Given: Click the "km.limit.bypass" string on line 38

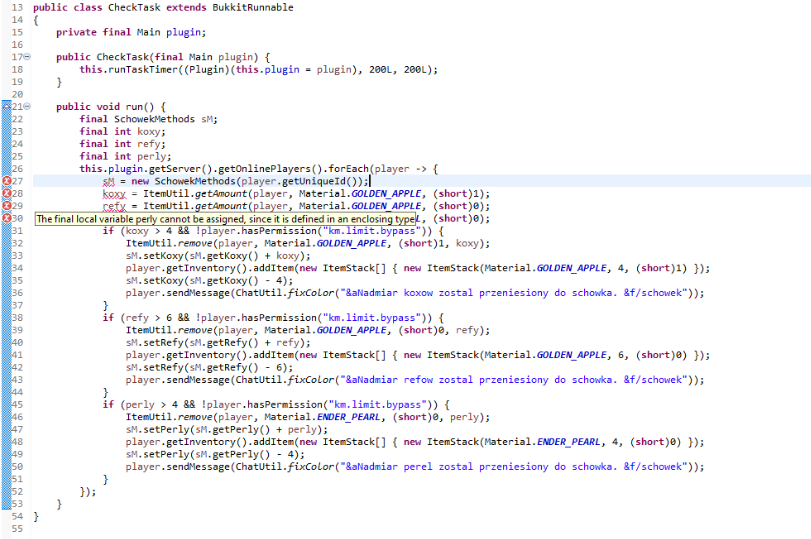Looking at the screenshot, I should tap(372, 318).
